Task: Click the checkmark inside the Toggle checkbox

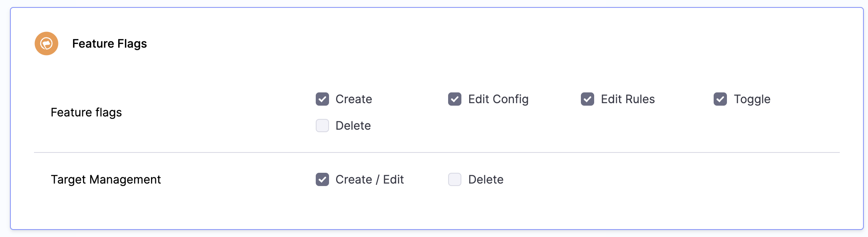Action: pyautogui.click(x=720, y=99)
